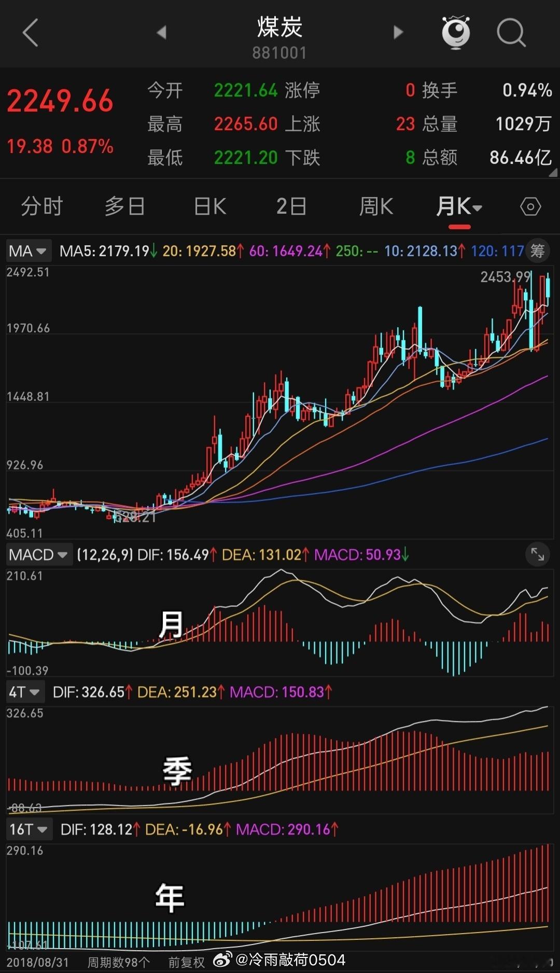Tap the 煤炭 sector title

tap(279, 27)
